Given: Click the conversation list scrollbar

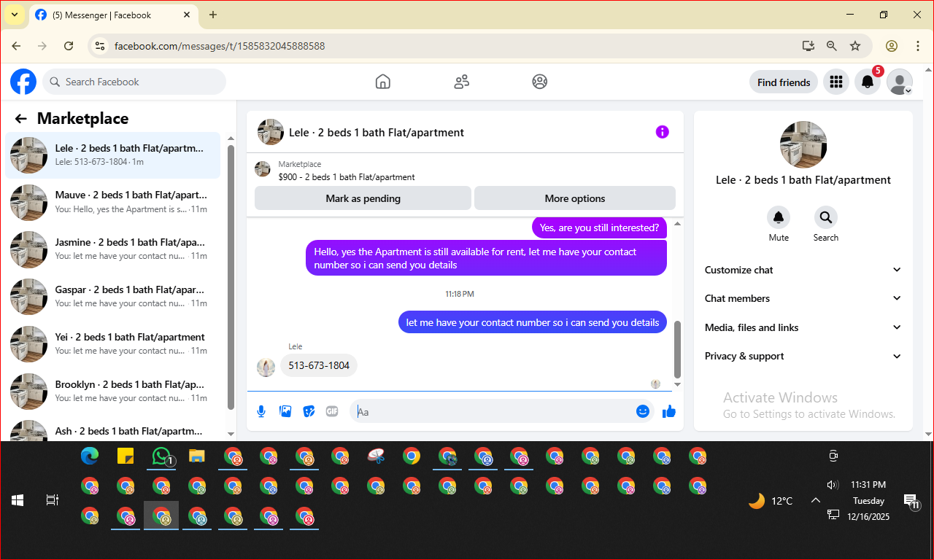Looking at the screenshot, I should [x=231, y=277].
